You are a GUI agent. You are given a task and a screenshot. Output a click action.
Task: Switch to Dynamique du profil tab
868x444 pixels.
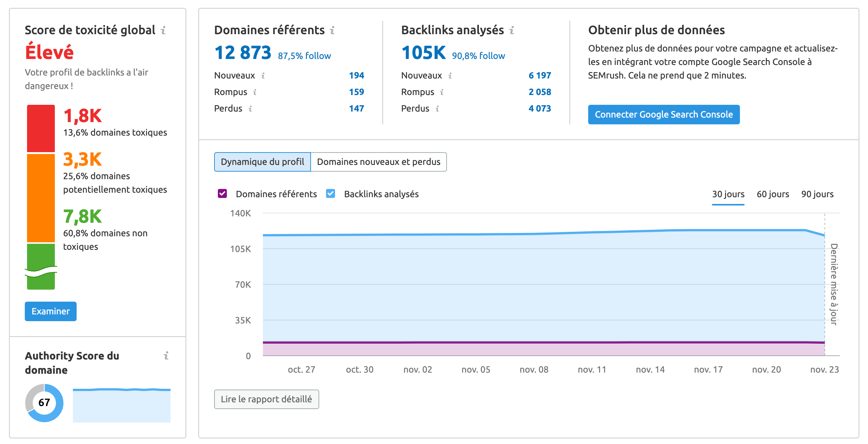point(263,162)
